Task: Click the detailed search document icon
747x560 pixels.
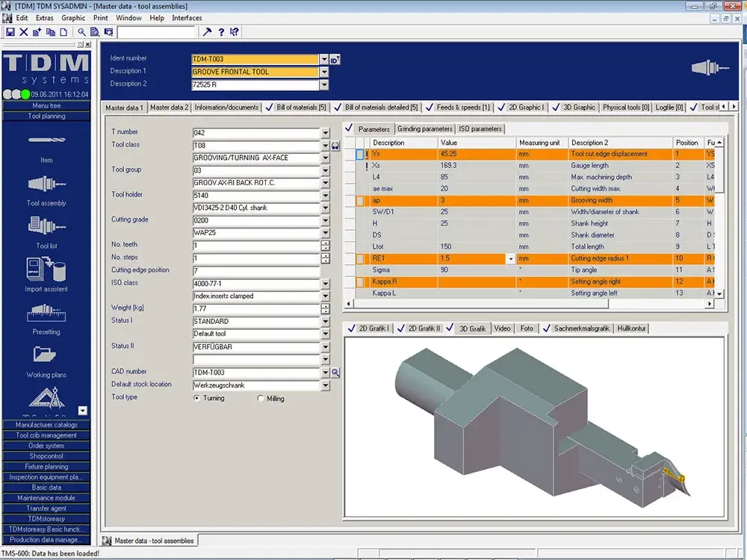Action: pos(95,32)
